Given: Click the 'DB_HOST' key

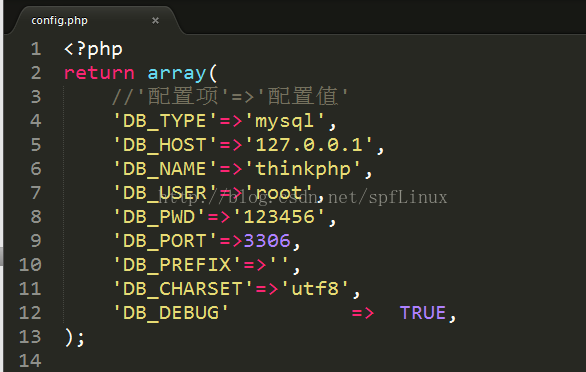Looking at the screenshot, I should (x=165, y=145).
